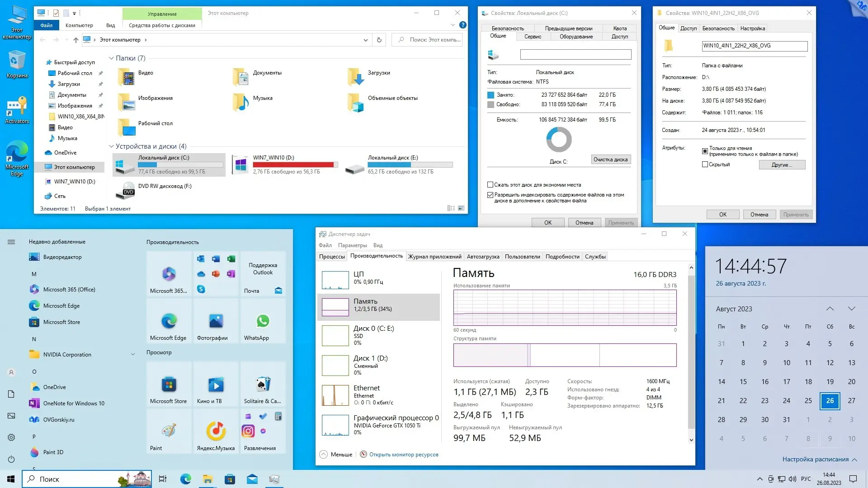Click 'Открыть монитор ресурсов' link
This screenshot has height=488, width=868.
tap(403, 455)
